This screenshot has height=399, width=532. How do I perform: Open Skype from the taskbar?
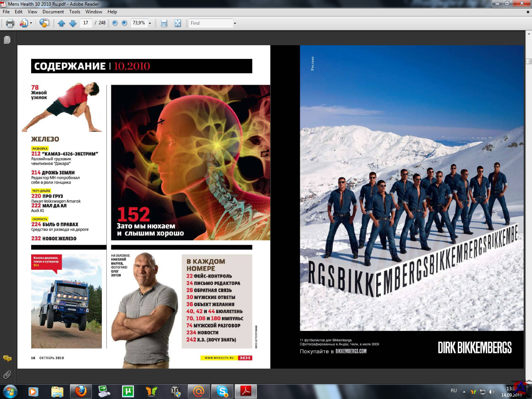(222, 391)
